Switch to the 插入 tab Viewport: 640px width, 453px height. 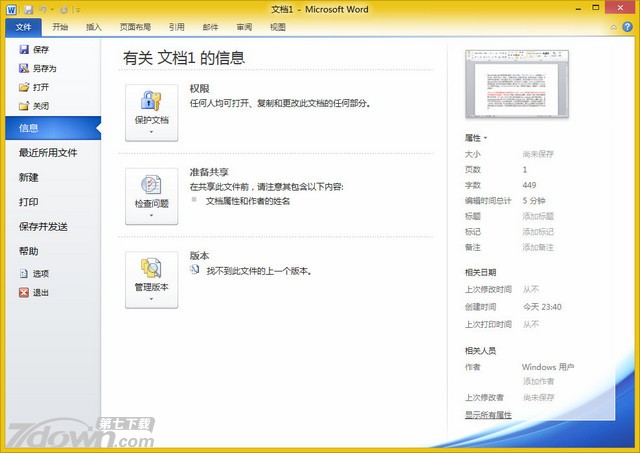click(x=94, y=27)
